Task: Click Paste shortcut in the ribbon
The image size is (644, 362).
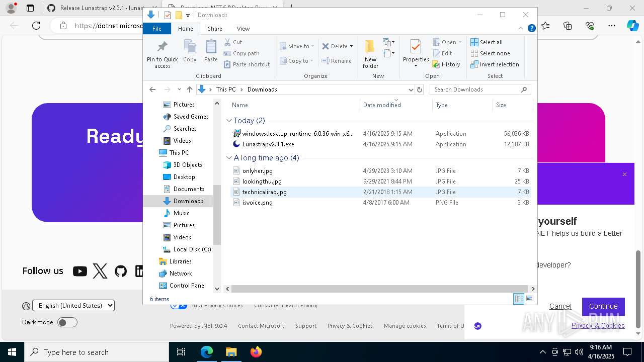Action: 247,64
